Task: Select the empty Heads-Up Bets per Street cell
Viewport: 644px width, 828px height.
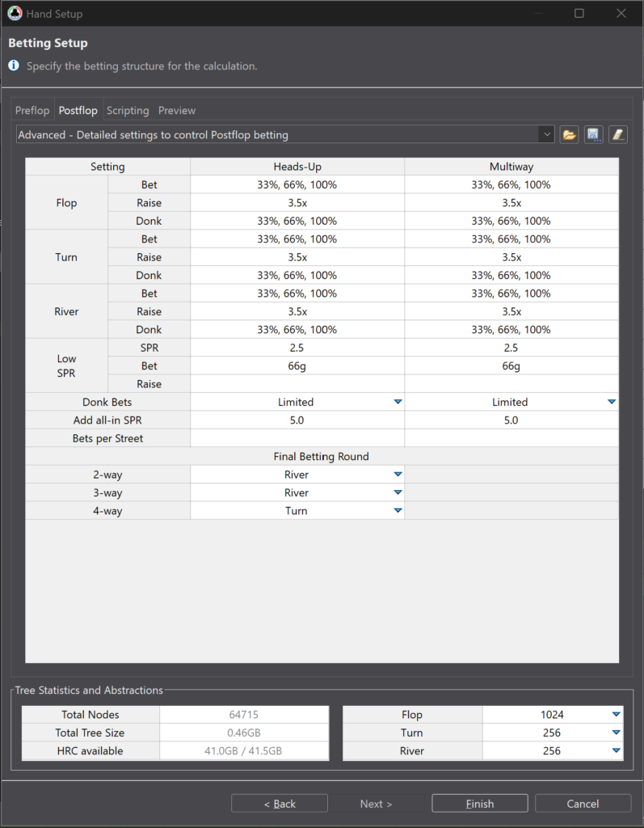Action: coord(297,438)
